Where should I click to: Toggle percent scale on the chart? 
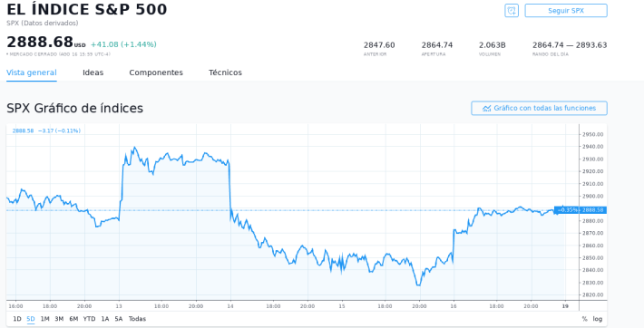(x=584, y=319)
